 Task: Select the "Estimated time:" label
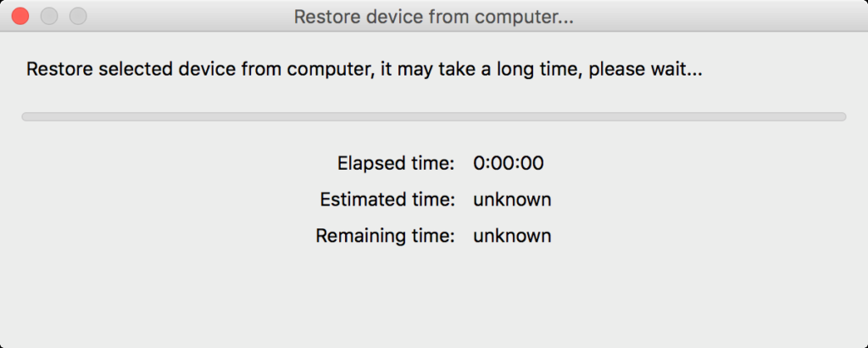(387, 200)
